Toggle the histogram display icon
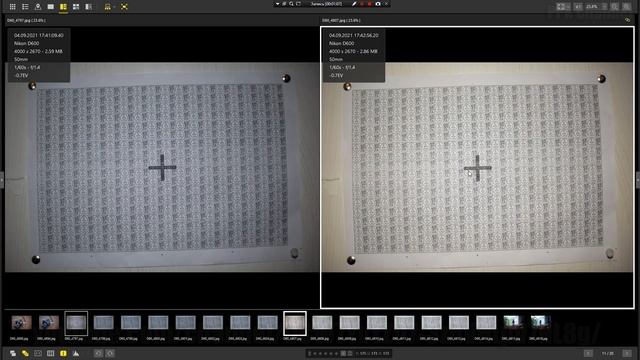 (x=76, y=353)
